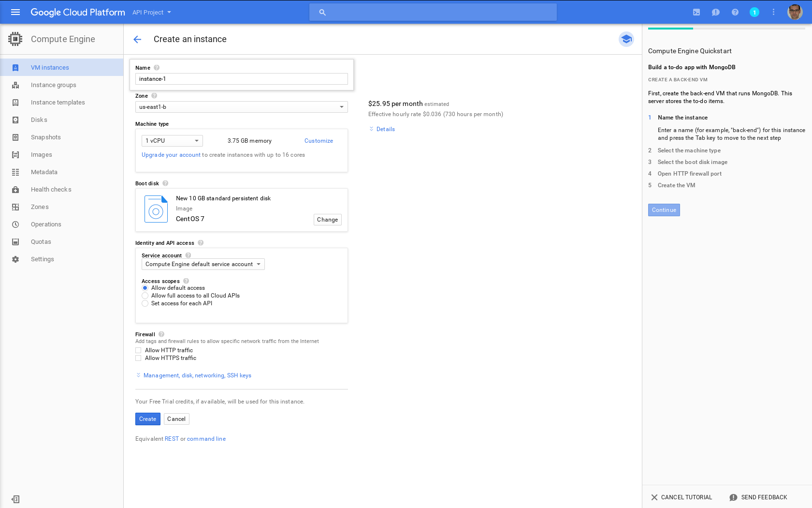Open the three-dot more options menu
Screen dimensions: 812x508
point(773,12)
